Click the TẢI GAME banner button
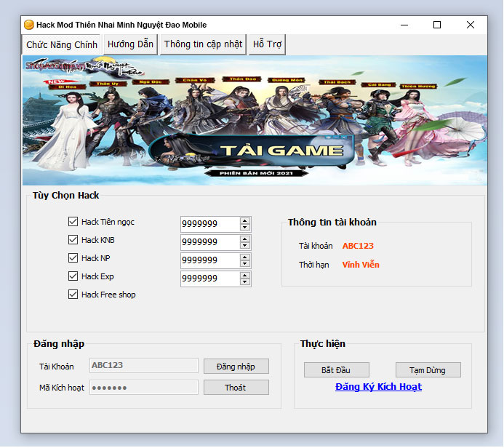The width and height of the screenshot is (504, 448). pos(252,151)
